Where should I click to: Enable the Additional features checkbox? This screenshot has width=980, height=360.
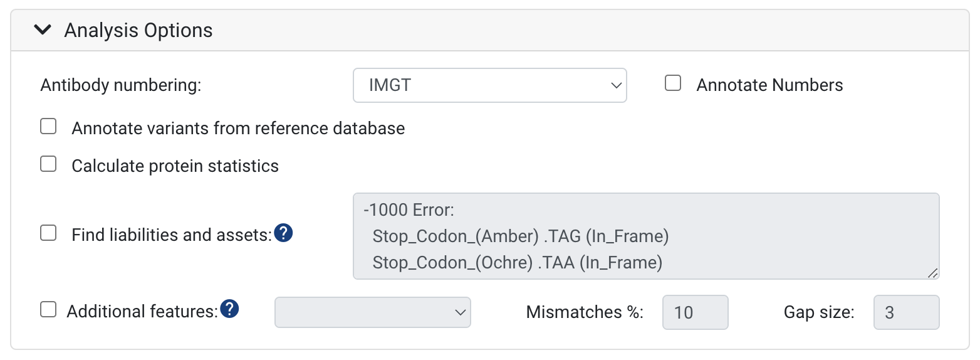click(48, 310)
